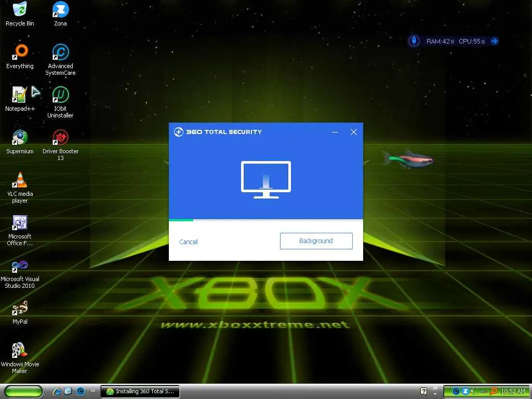The height and width of the screenshot is (399, 532).
Task: Click the installation progress bar
Action: (266, 220)
